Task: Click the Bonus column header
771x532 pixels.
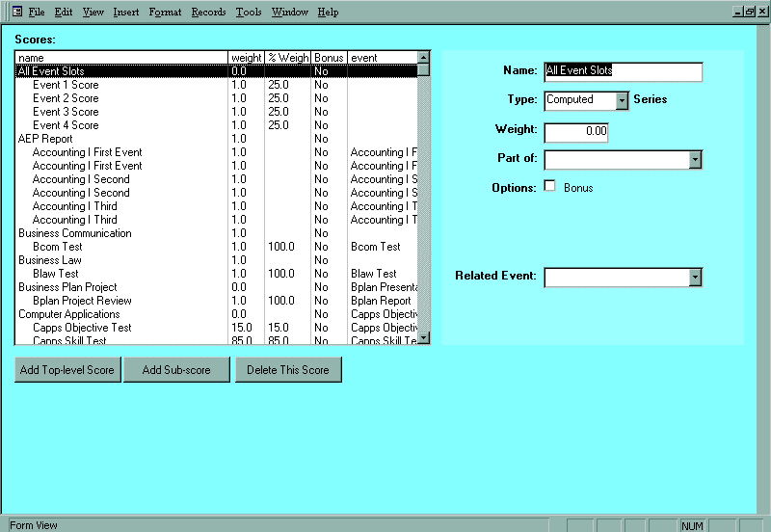Action: [x=329, y=58]
